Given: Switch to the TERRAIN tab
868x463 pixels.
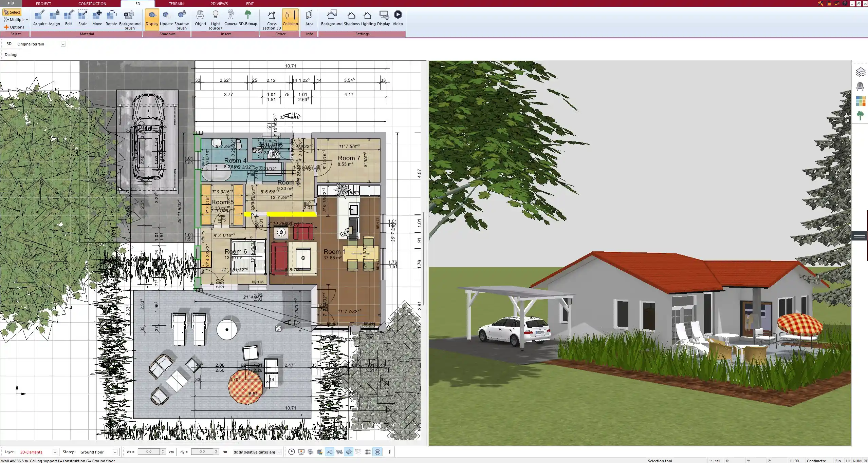Looking at the screenshot, I should (176, 3).
